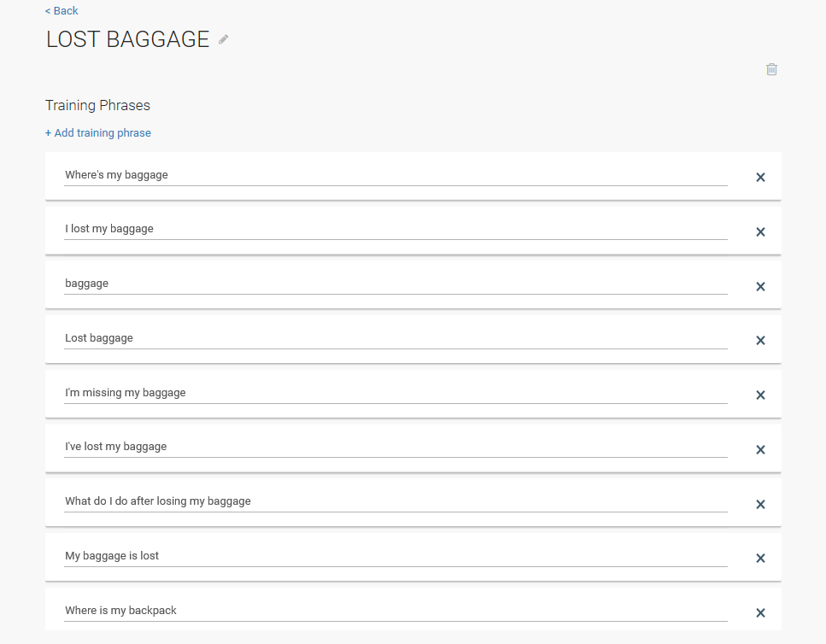The width and height of the screenshot is (826, 644).
Task: Delete the "I've lost my baggage" phrase
Action: [760, 450]
